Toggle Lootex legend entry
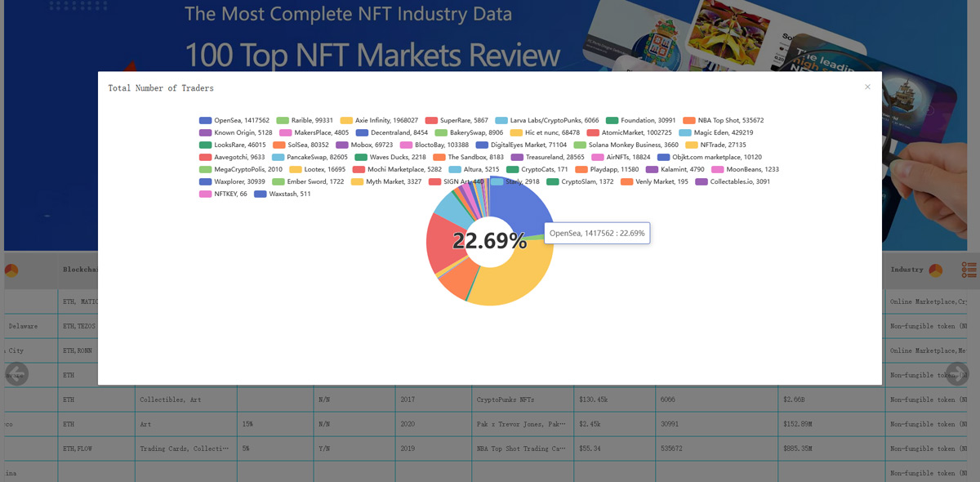Image resolution: width=980 pixels, height=482 pixels. pos(317,169)
